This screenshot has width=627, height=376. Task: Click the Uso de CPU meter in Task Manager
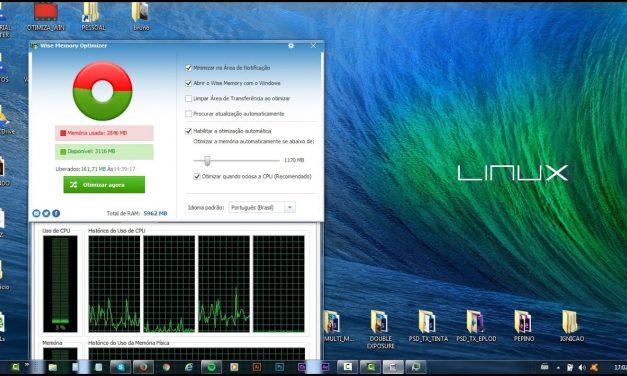pos(60,284)
